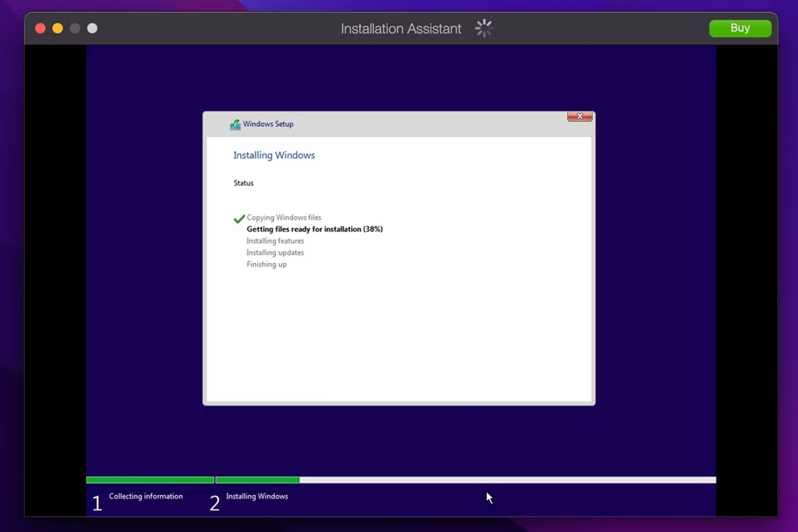
Task: Minimize the window using the yellow button
Action: (58, 28)
